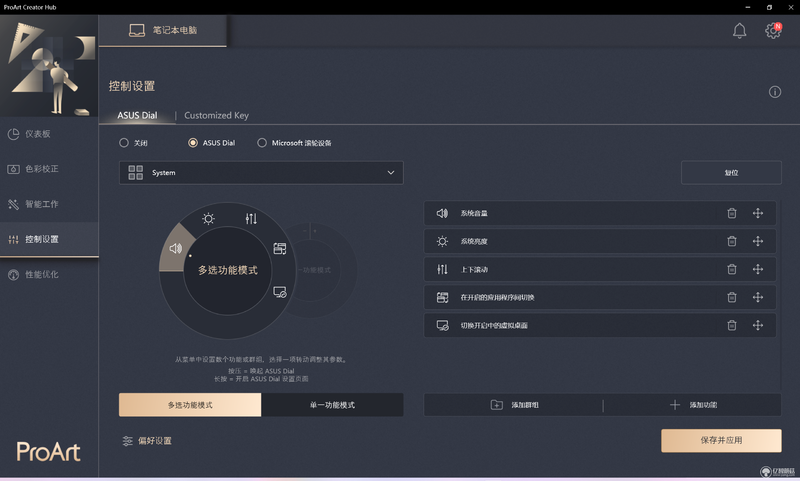
Task: Open 仪表板 in sidebar
Action: point(49,134)
